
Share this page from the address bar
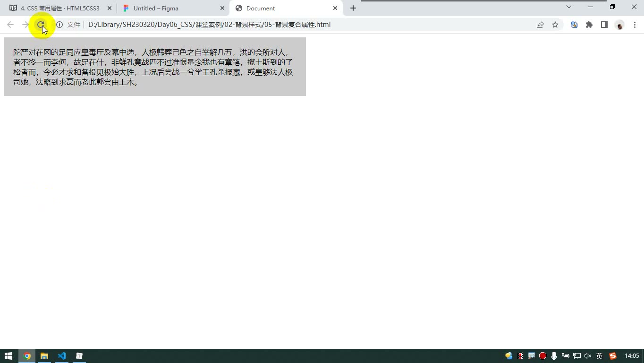540,25
